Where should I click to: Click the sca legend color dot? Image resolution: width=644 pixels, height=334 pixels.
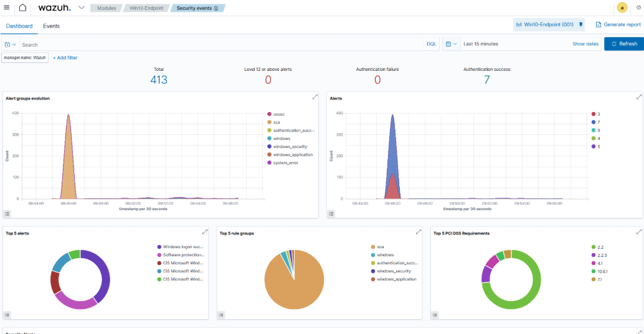point(269,122)
